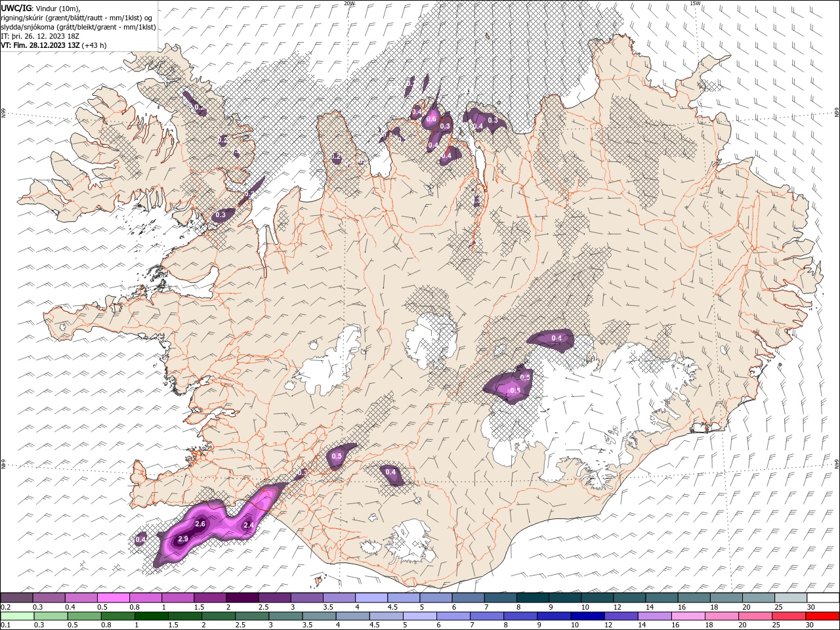840x630 pixels.
Task: Click the 'IT: þri. 26. 12. 2023 18Z' line
Action: point(40,36)
